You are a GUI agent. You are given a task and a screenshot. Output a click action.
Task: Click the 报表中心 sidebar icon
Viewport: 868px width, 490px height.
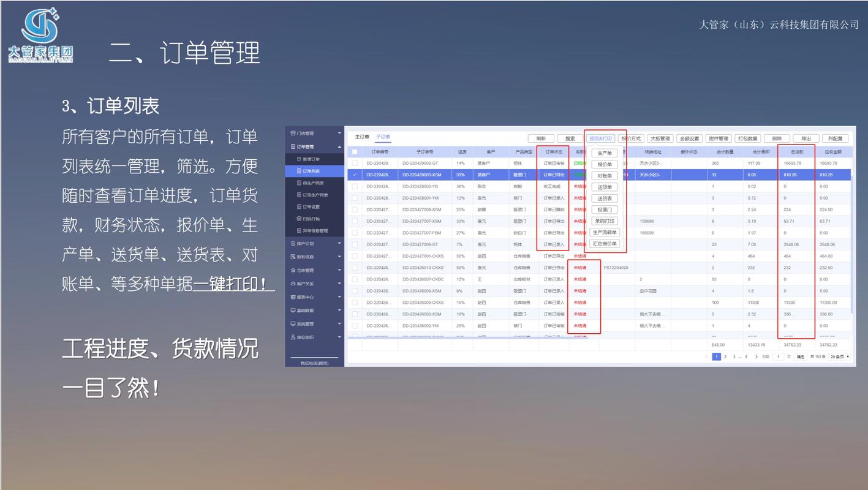tap(293, 297)
